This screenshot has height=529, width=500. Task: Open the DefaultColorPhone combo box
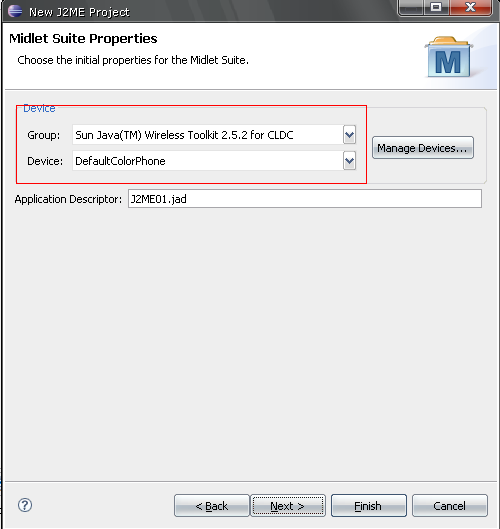(214, 161)
